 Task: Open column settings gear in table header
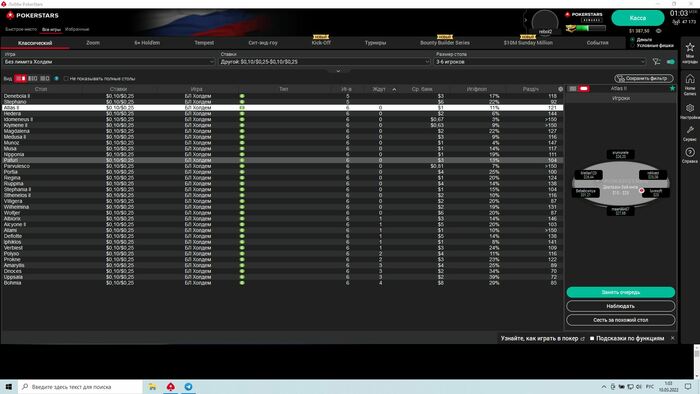[x=560, y=89]
